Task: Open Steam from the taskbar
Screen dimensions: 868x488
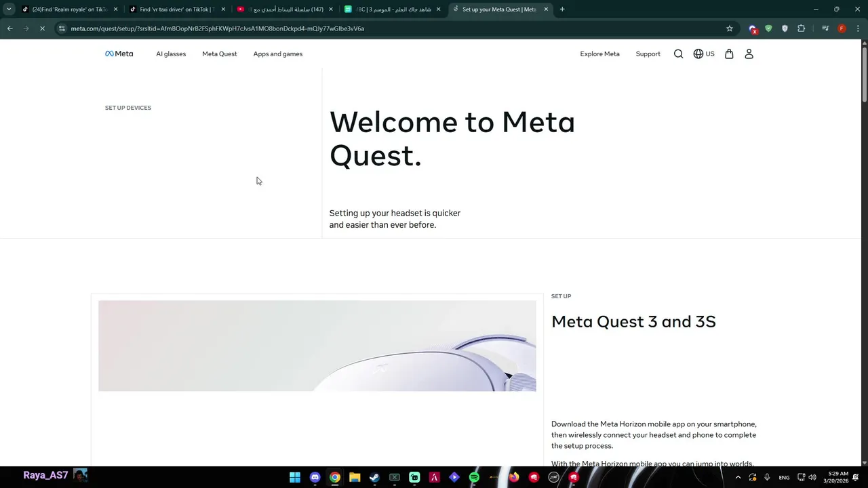Action: coord(374,477)
